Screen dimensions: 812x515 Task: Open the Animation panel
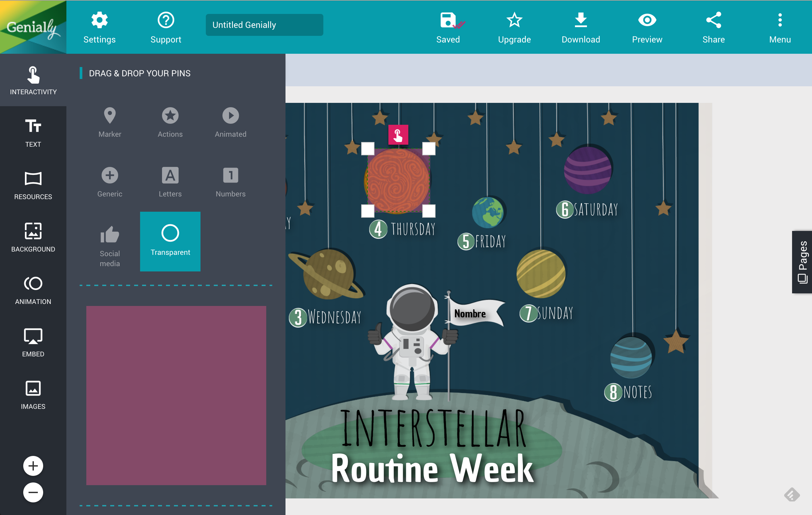tap(33, 290)
